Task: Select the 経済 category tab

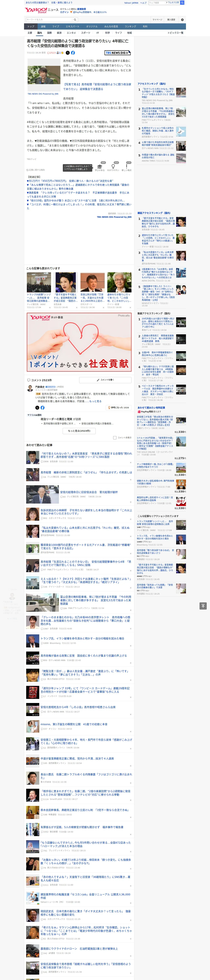Action: 59,33
